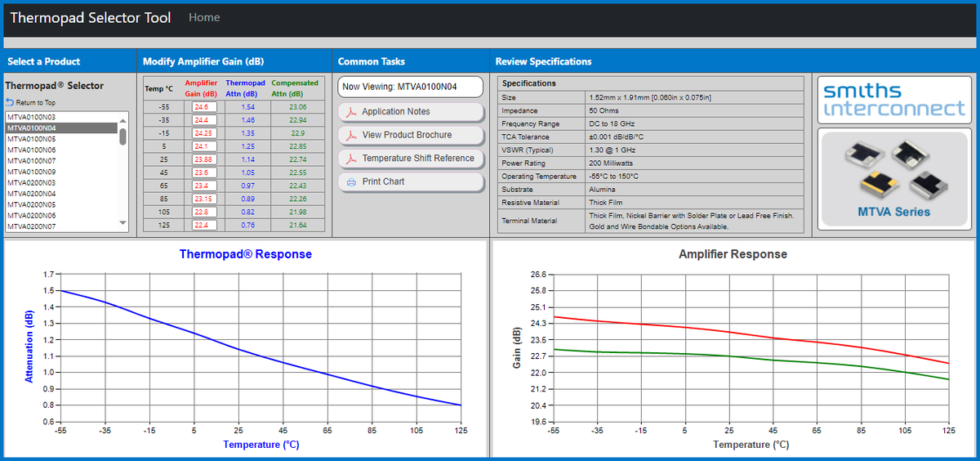Screen dimensions: 980x461
Task: Click the Power Rating value 200 Milliwatts
Action: (x=616, y=163)
